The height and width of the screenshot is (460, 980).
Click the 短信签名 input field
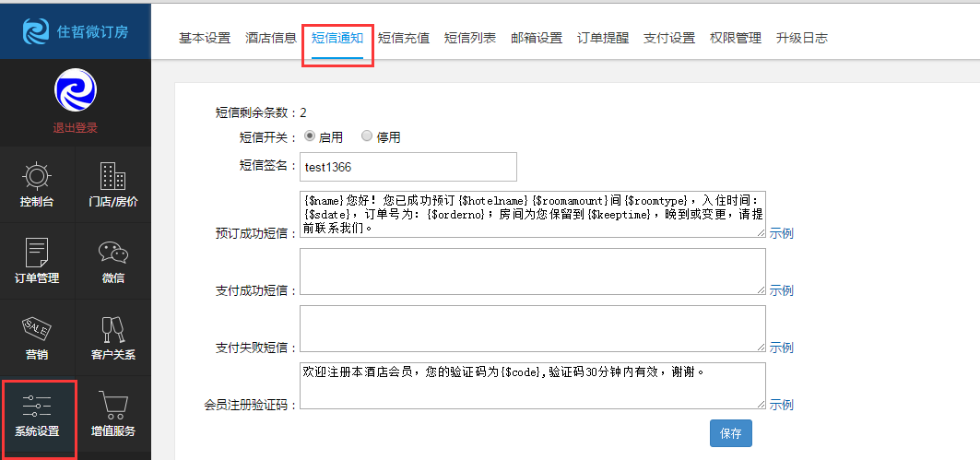(407, 167)
